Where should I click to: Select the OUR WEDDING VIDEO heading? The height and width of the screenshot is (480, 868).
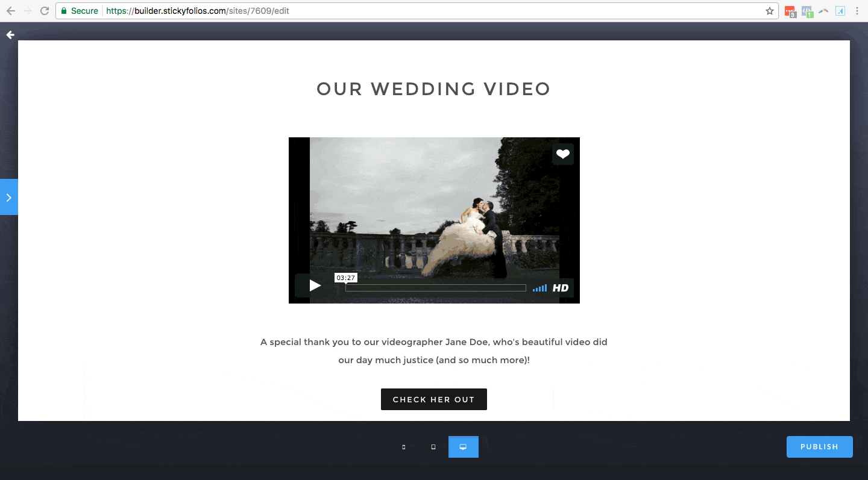[434, 89]
